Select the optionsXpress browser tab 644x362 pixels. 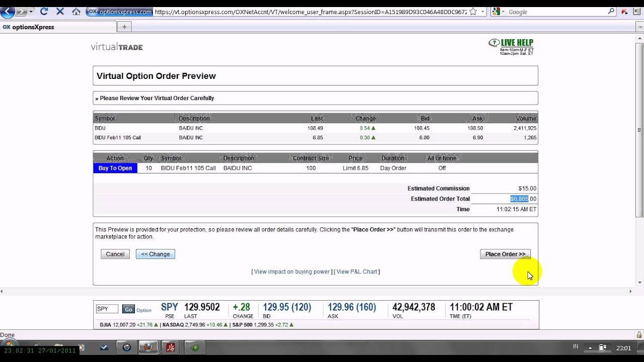coord(58,27)
